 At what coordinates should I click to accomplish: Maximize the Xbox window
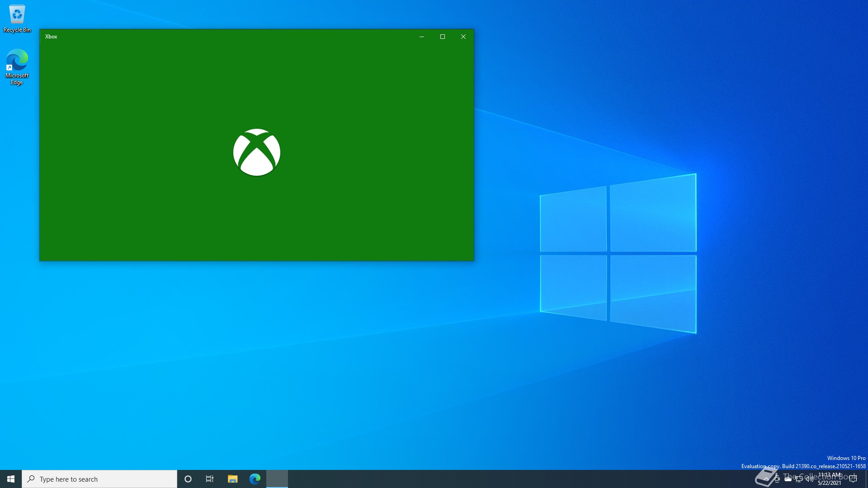point(443,37)
